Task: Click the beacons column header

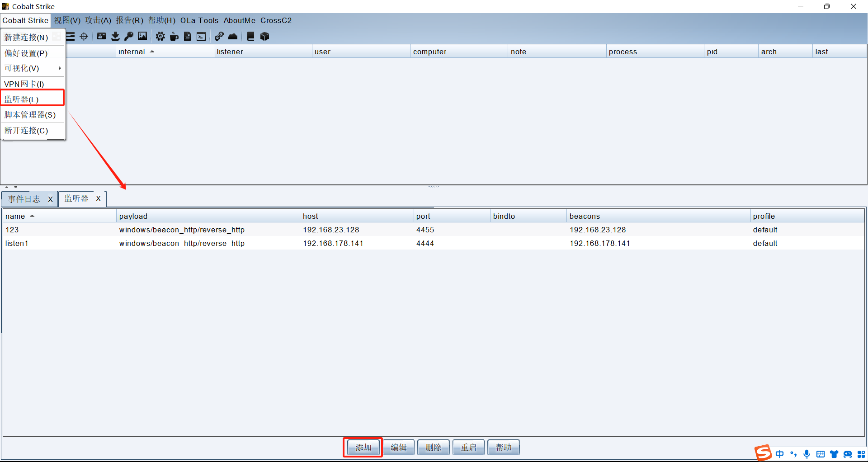Action: (x=658, y=216)
